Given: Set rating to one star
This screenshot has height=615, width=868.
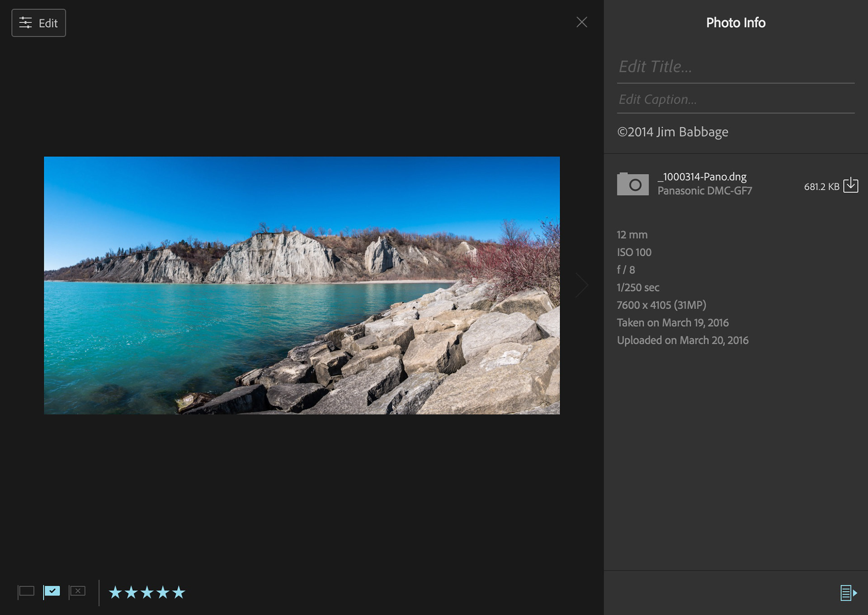Looking at the screenshot, I should pos(115,592).
